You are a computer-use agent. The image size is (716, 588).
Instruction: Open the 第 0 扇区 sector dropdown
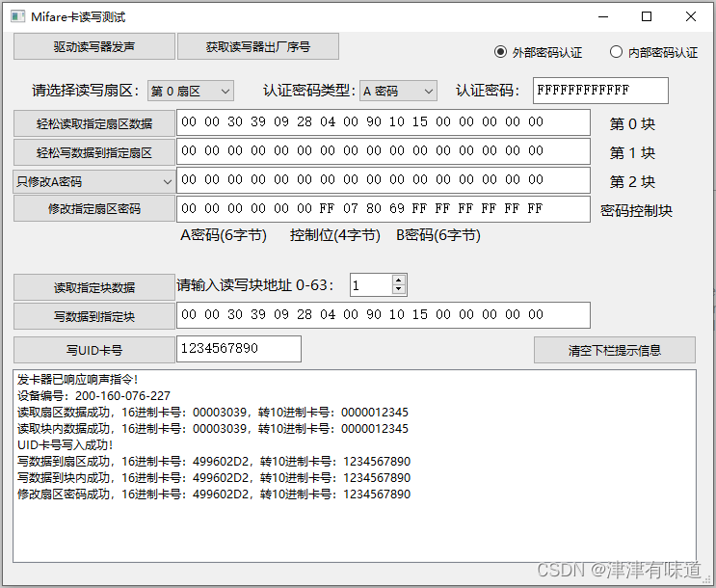pyautogui.click(x=191, y=91)
